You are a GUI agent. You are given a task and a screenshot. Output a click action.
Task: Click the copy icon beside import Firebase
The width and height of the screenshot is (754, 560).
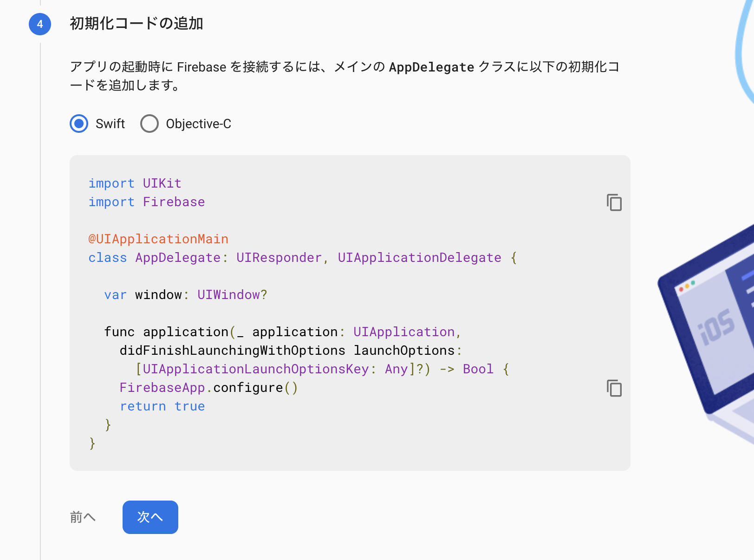coord(614,202)
